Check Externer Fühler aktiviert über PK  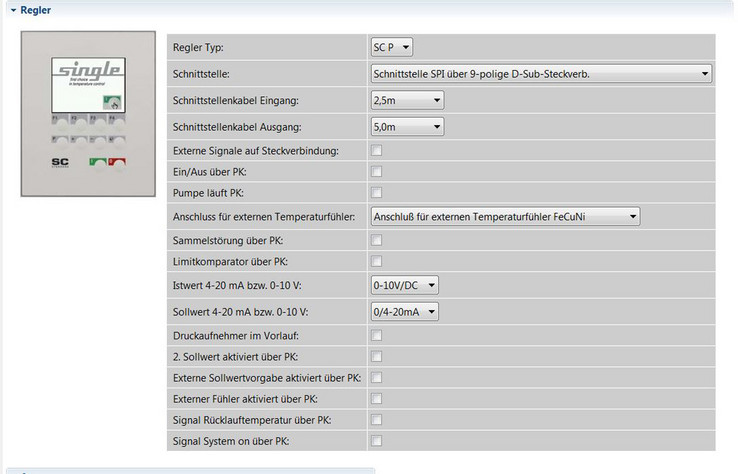377,399
